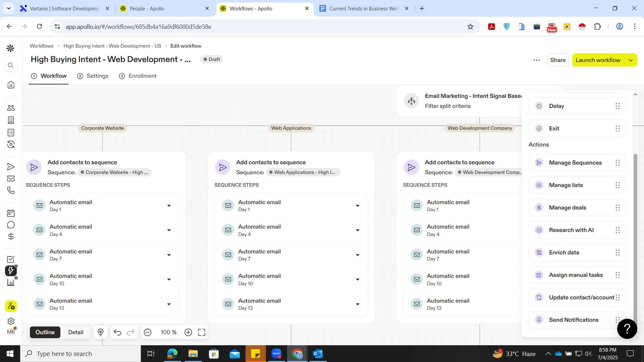
Task: Fit workflow to screen icon
Action: click(202, 332)
